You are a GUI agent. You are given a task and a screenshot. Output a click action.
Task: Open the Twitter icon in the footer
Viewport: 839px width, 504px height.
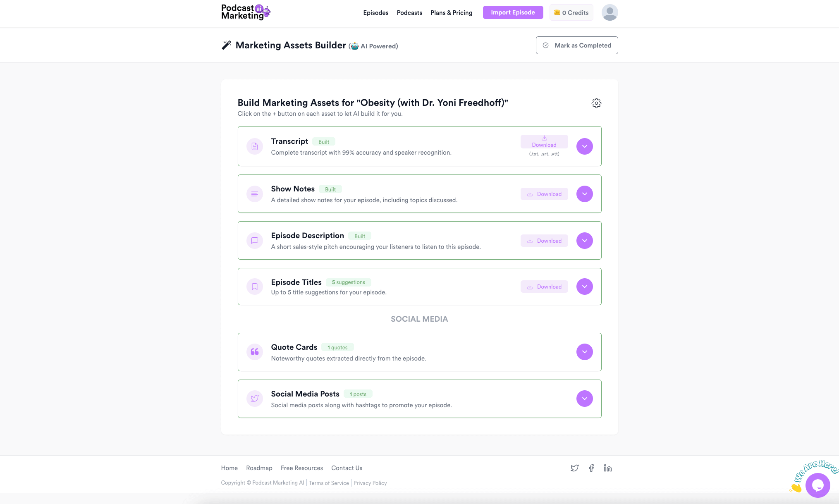(x=574, y=468)
